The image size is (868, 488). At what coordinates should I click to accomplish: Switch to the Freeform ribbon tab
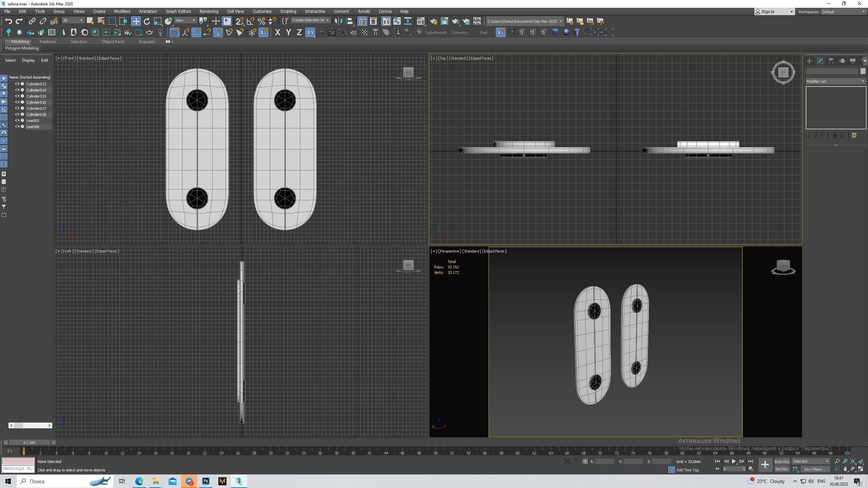pyautogui.click(x=47, y=42)
